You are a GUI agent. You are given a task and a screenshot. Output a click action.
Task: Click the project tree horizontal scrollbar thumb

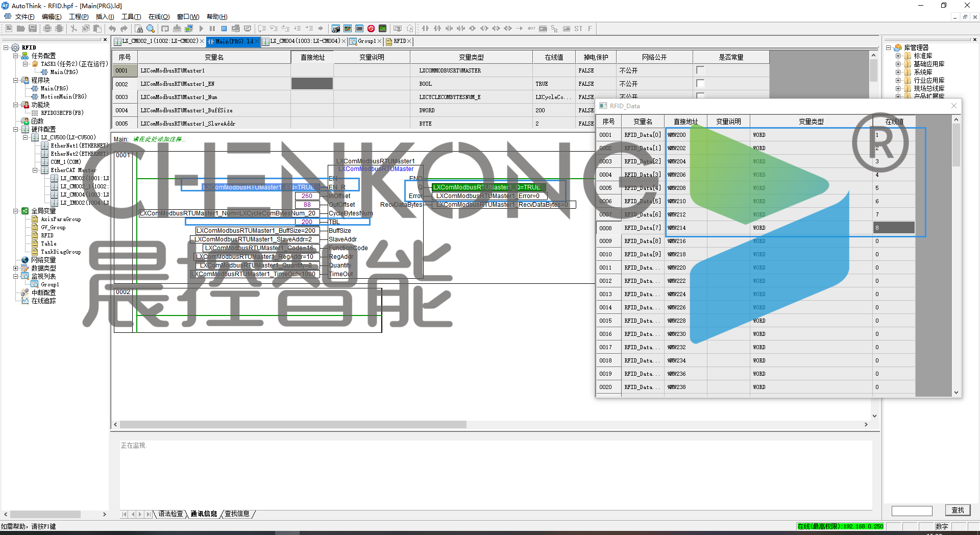(45, 514)
